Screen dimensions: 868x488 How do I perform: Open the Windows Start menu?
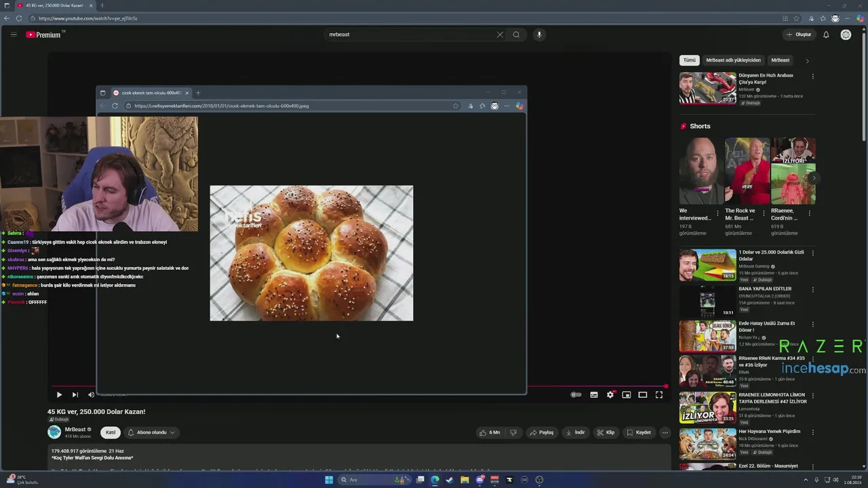click(x=329, y=480)
